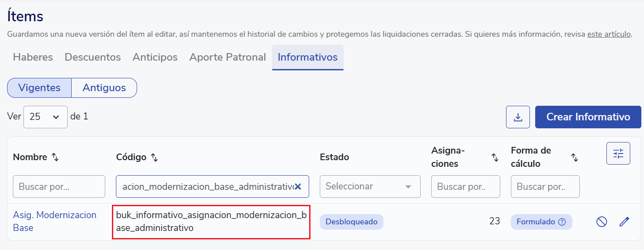This screenshot has height=250, width=644.
Task: Click the help icon in Formulado badge
Action: (562, 222)
